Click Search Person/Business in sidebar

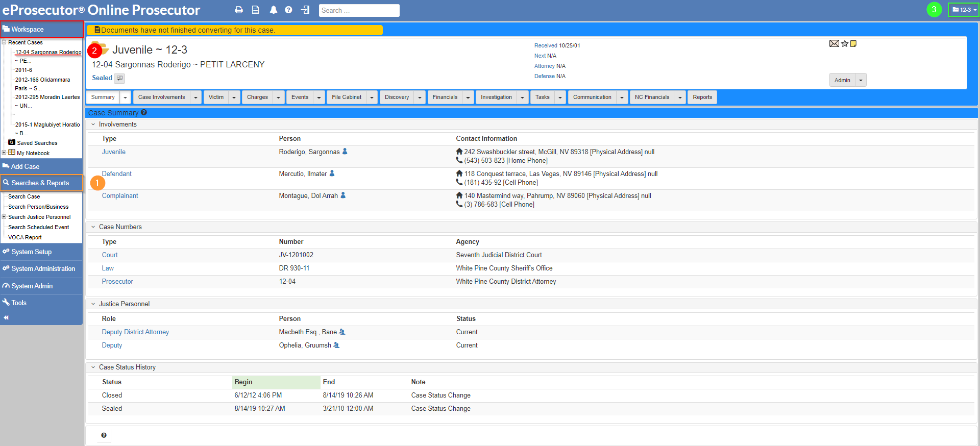click(38, 207)
